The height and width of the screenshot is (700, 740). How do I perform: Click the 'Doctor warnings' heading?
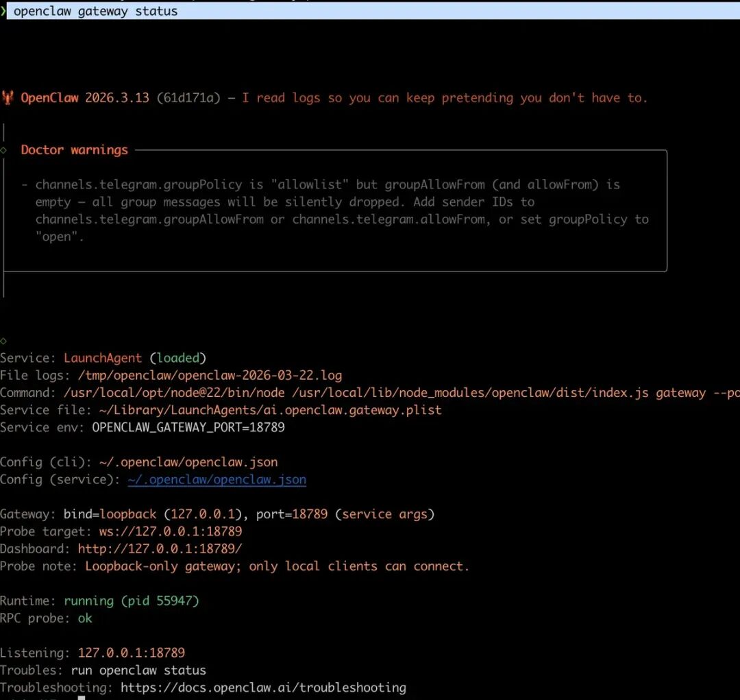click(75, 149)
